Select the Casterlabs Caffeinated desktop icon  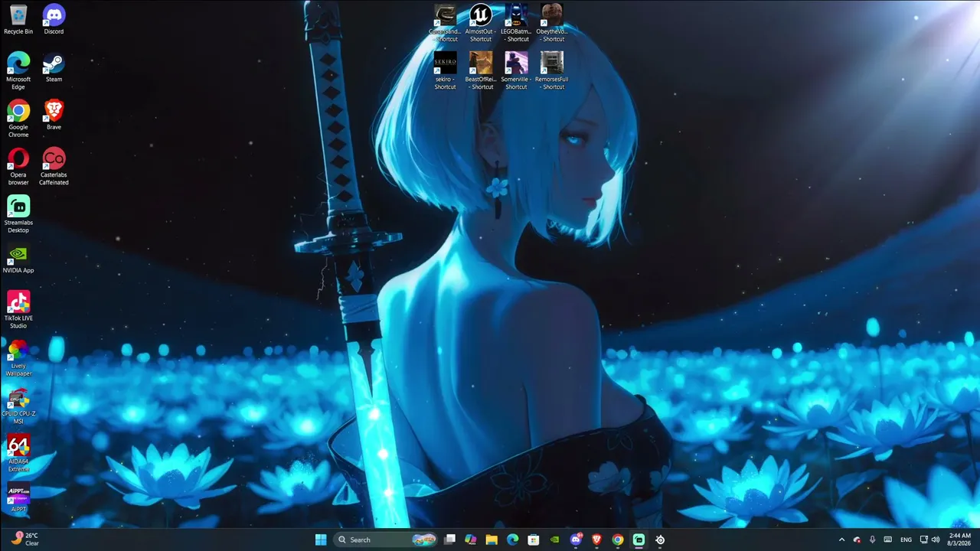tap(54, 166)
